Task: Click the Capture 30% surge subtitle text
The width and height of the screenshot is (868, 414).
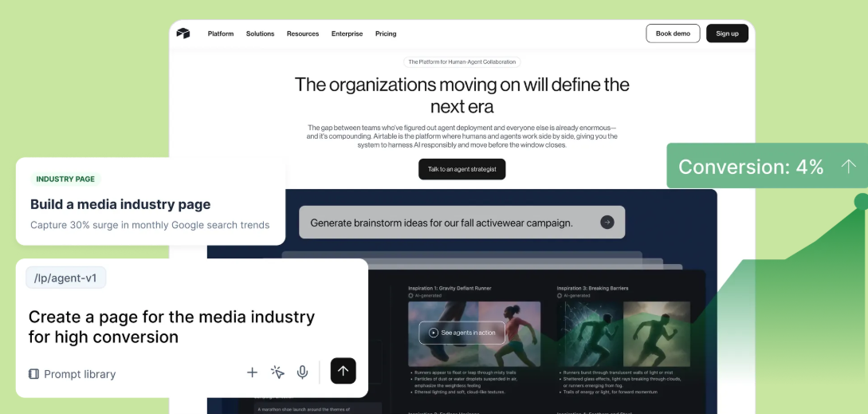Action: click(x=150, y=225)
